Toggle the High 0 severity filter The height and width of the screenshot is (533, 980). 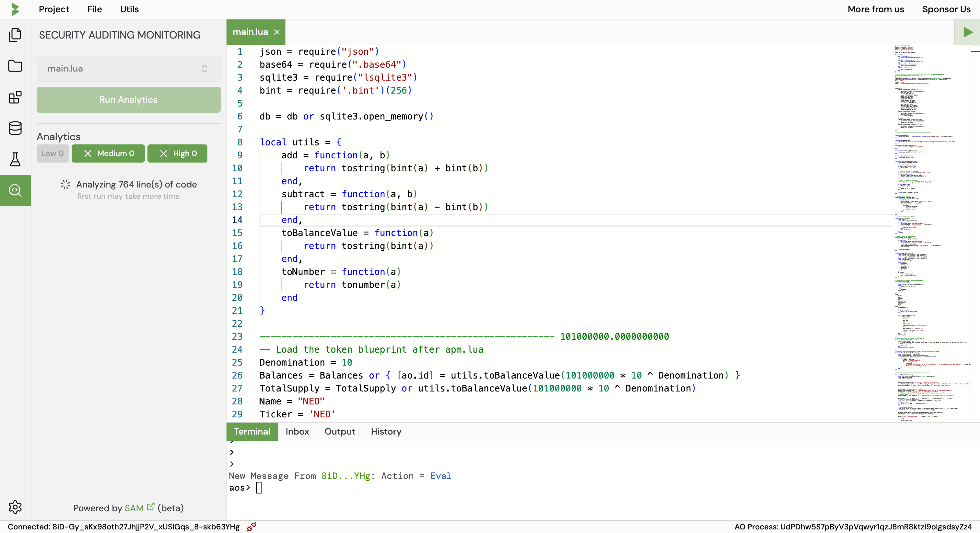coord(177,153)
